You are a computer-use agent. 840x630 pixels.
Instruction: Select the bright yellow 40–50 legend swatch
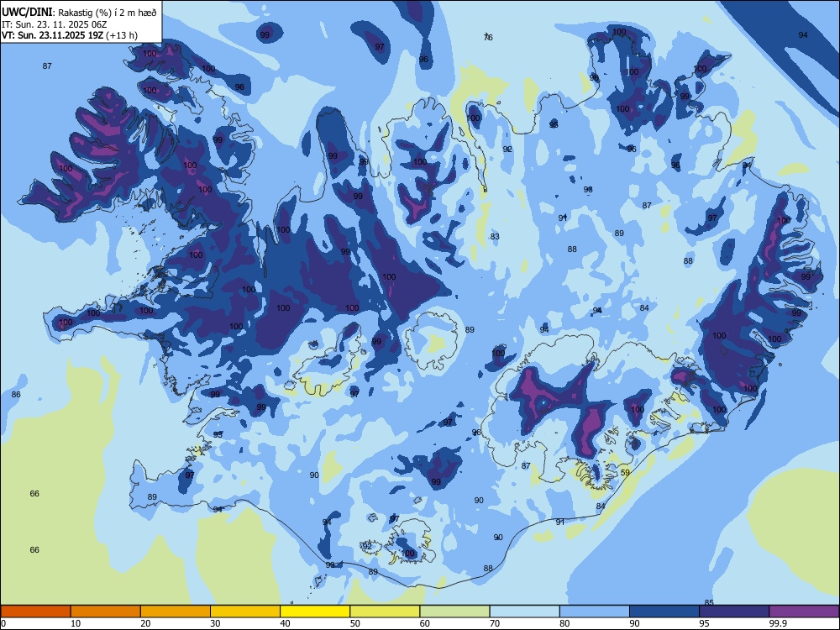[x=315, y=612]
